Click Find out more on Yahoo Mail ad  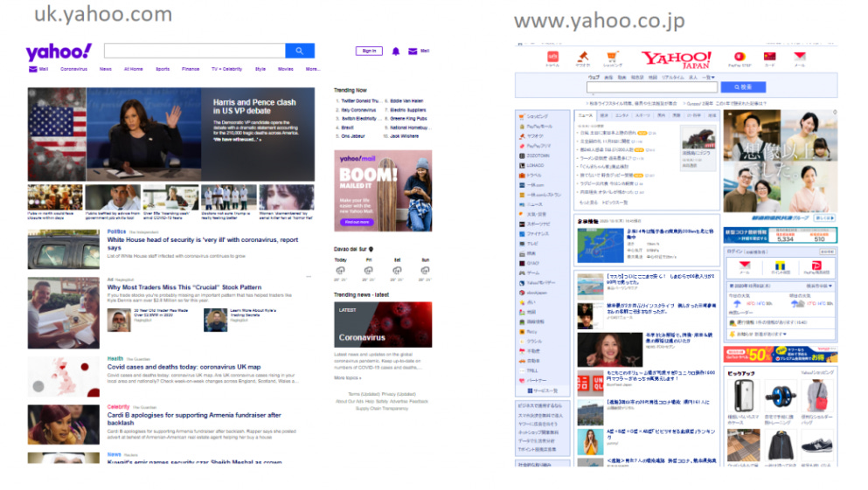(x=357, y=222)
